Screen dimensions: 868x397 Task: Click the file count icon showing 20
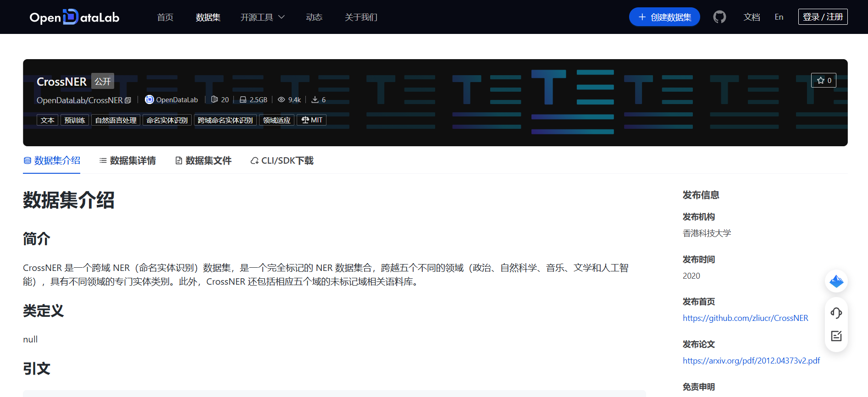pyautogui.click(x=214, y=99)
